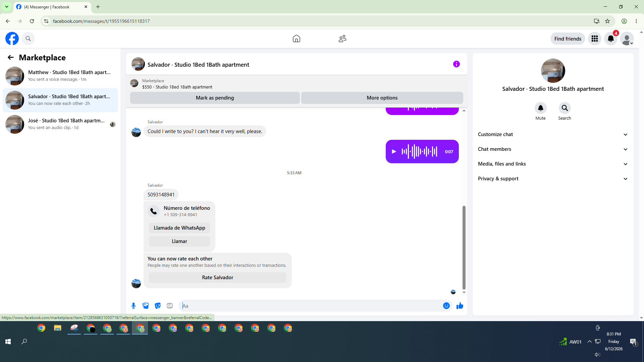644x362 pixels.
Task: Open More options for the listing
Action: (x=382, y=98)
